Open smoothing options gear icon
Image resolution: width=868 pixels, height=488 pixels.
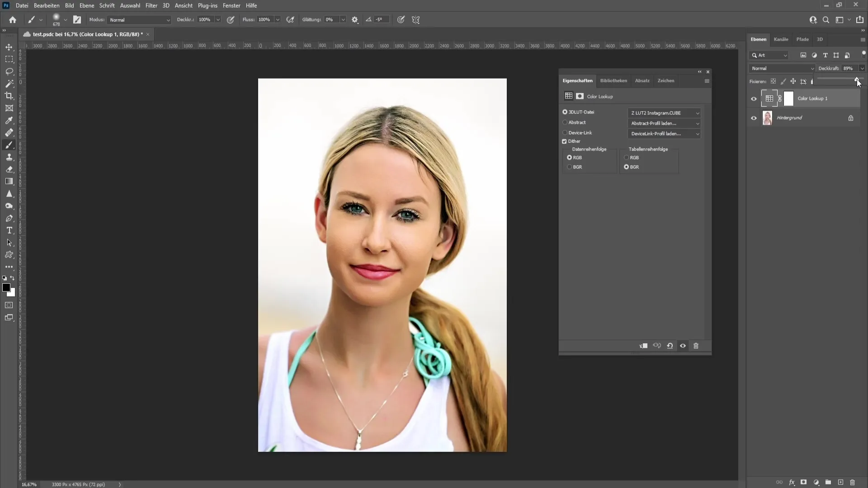[355, 20]
